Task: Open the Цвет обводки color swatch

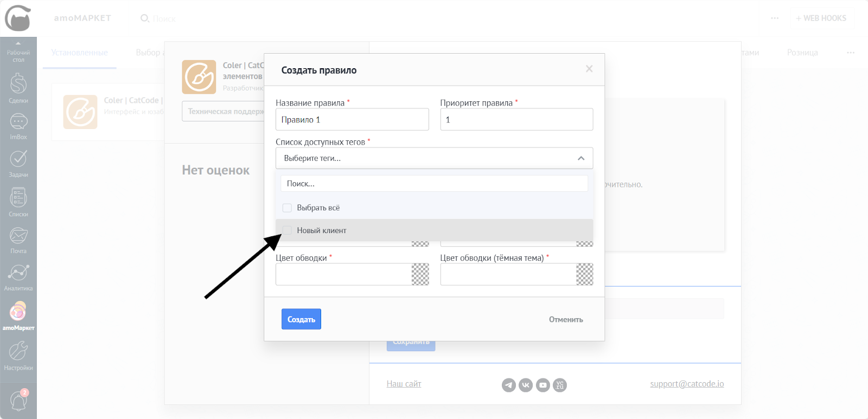Action: pyautogui.click(x=420, y=274)
